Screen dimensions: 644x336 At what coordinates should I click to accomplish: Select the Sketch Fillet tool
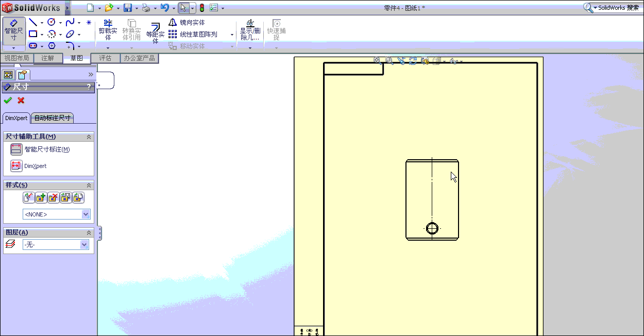pyautogui.click(x=70, y=46)
